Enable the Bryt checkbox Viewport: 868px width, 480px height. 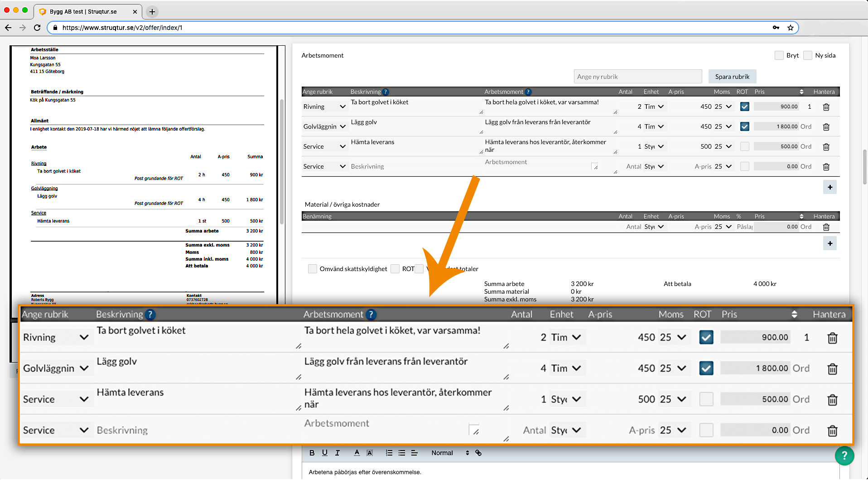779,55
